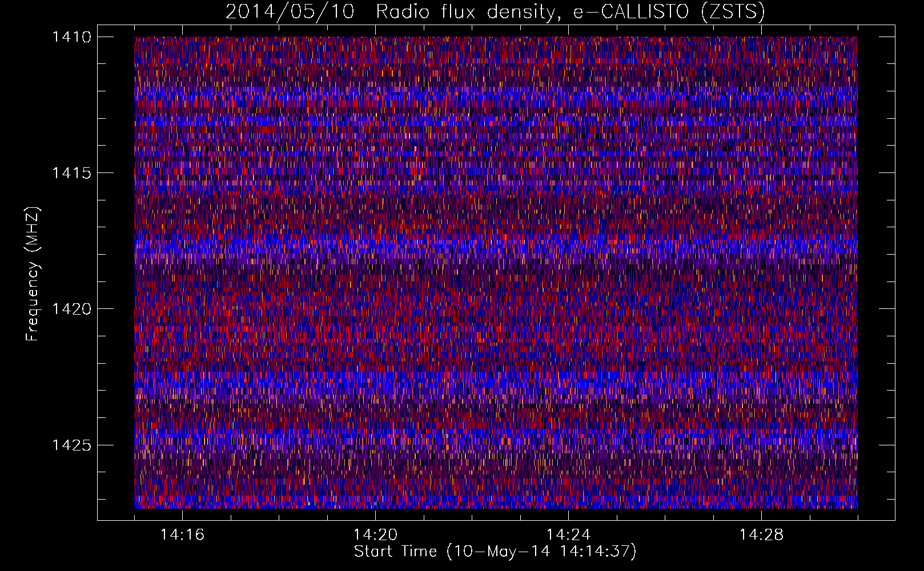Click the '14:28' time axis label

[x=761, y=535]
